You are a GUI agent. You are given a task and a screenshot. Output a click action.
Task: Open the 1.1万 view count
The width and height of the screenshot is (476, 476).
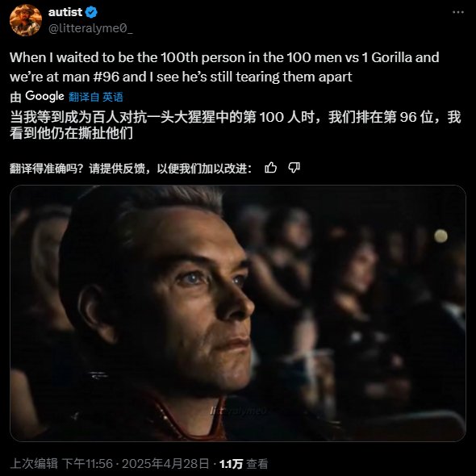231,464
